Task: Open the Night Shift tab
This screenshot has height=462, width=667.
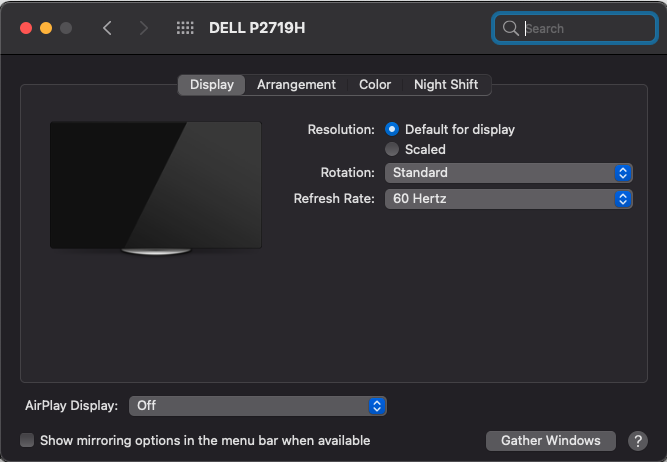Action: [446, 85]
